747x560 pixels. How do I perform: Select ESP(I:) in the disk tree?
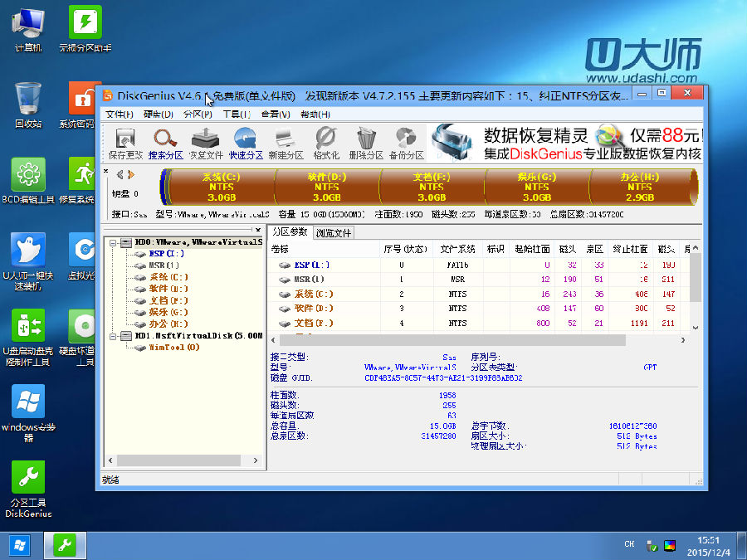(166, 254)
